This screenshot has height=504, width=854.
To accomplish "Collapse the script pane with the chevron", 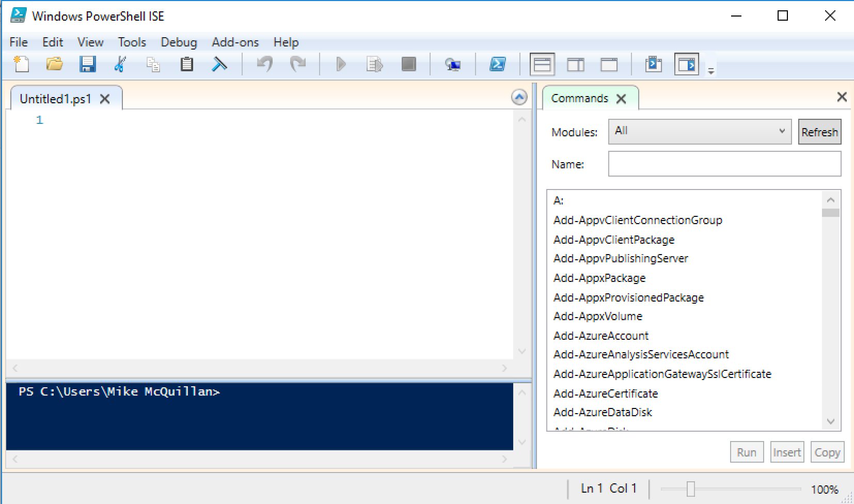I will pos(519,97).
